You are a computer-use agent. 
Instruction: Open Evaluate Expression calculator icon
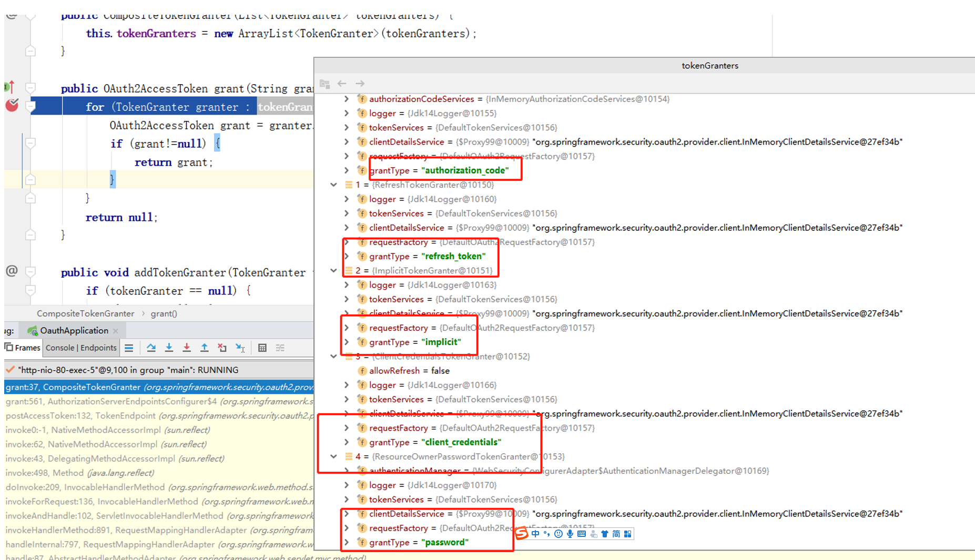262,348
